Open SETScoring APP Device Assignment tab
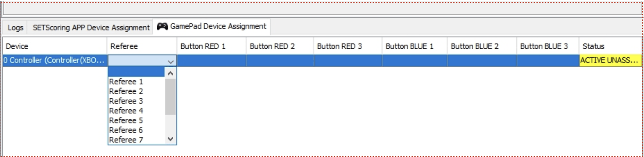 pyautogui.click(x=91, y=28)
